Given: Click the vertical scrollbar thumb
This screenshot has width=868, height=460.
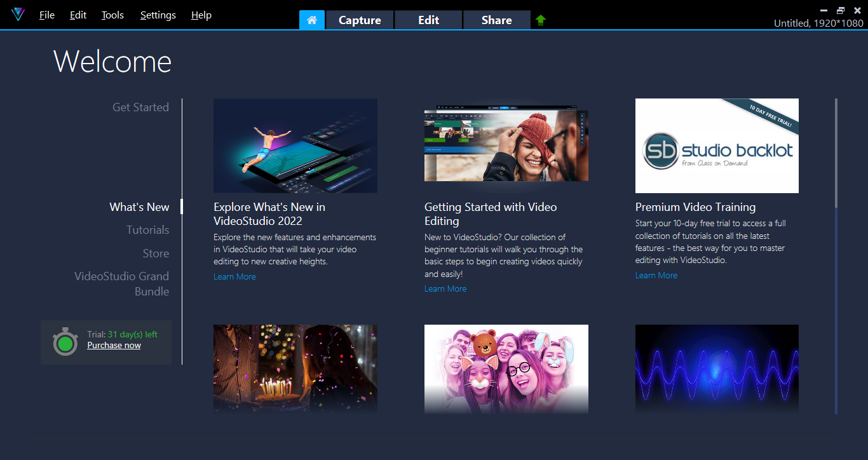Looking at the screenshot, I should (x=836, y=152).
